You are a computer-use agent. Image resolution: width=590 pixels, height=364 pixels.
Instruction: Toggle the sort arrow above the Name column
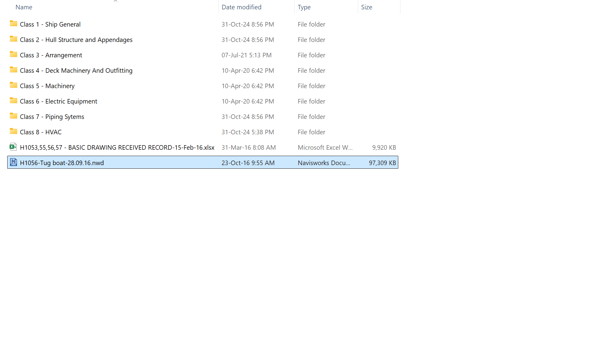[x=115, y=1]
